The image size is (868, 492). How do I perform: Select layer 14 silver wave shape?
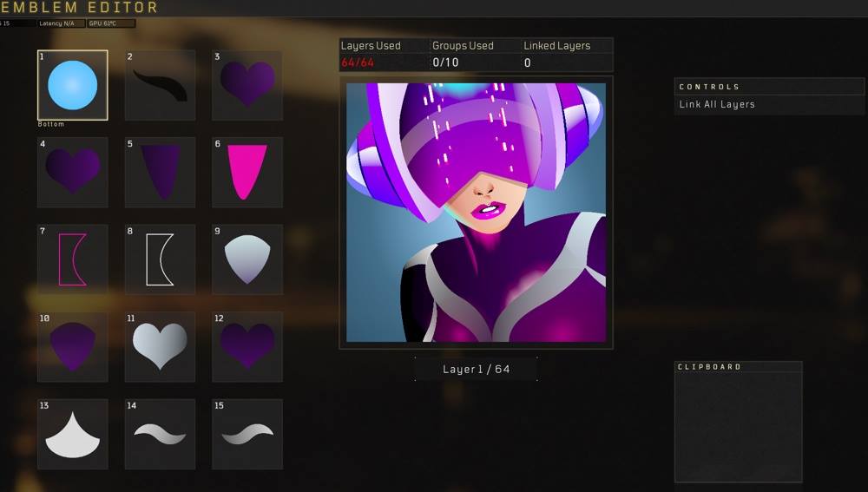(160, 435)
